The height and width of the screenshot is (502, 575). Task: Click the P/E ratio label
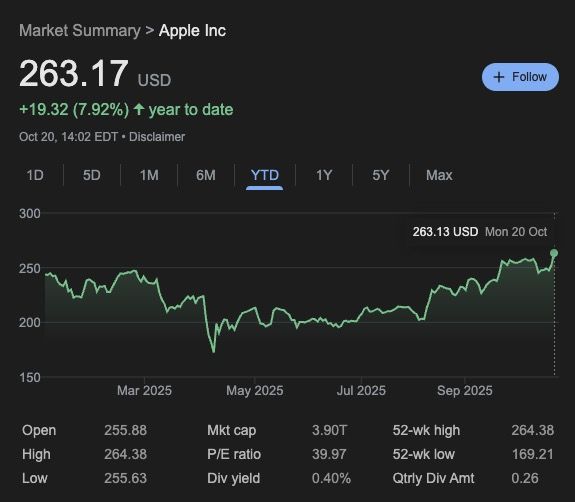(x=234, y=454)
